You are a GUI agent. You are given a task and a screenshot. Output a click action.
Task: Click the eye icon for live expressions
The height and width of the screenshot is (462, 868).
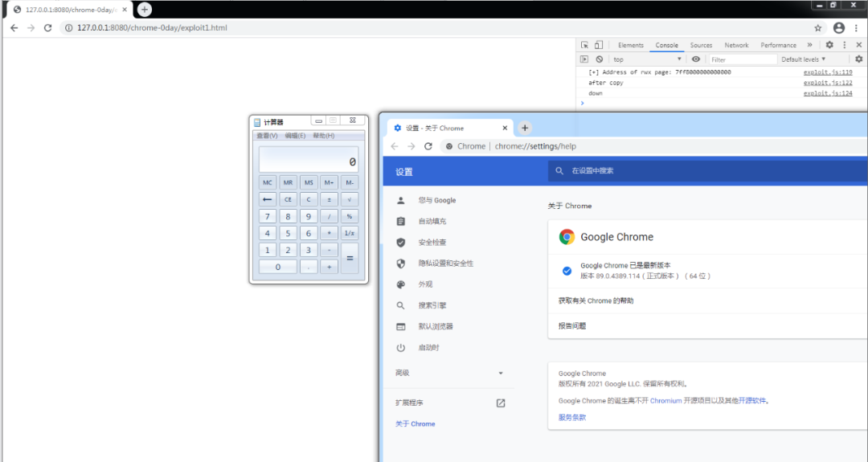[x=696, y=59]
